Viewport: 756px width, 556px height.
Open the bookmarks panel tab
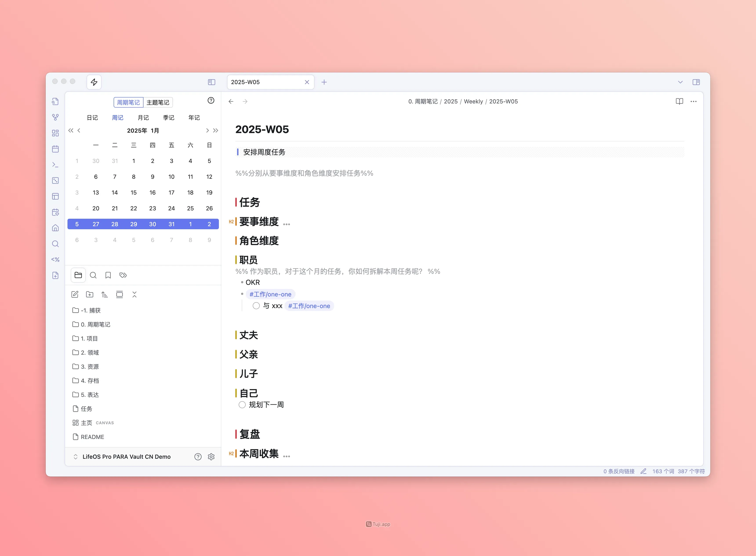coord(108,275)
